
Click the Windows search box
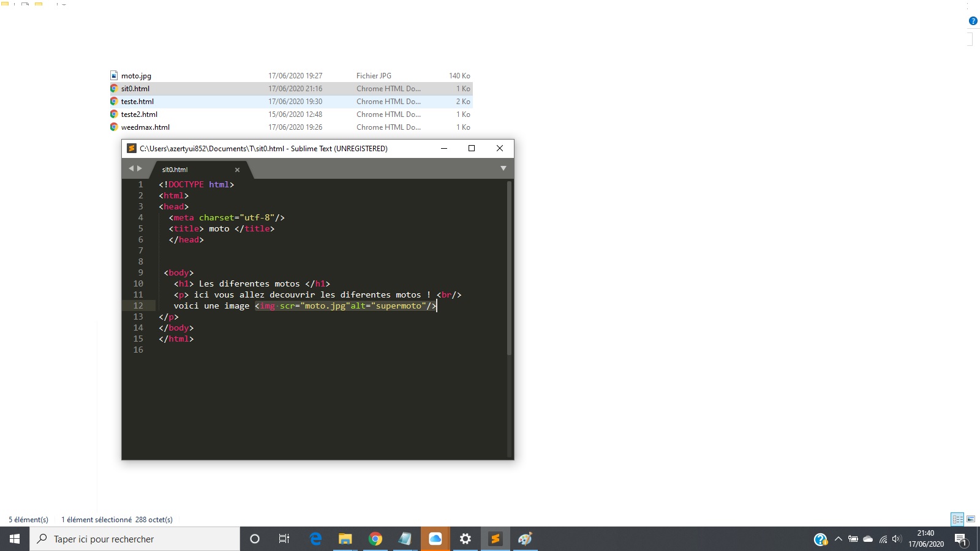tap(135, 539)
